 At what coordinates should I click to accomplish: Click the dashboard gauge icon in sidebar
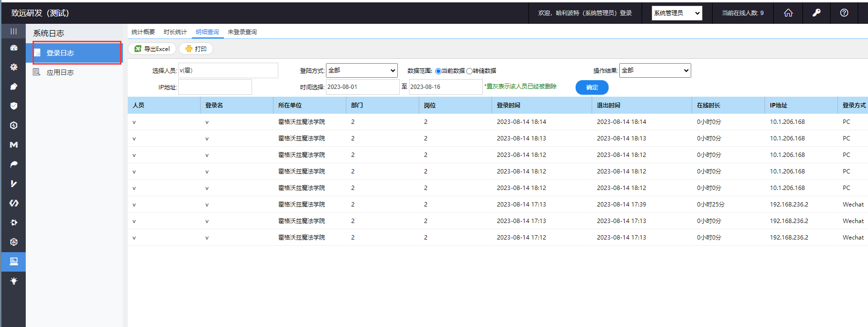click(14, 48)
